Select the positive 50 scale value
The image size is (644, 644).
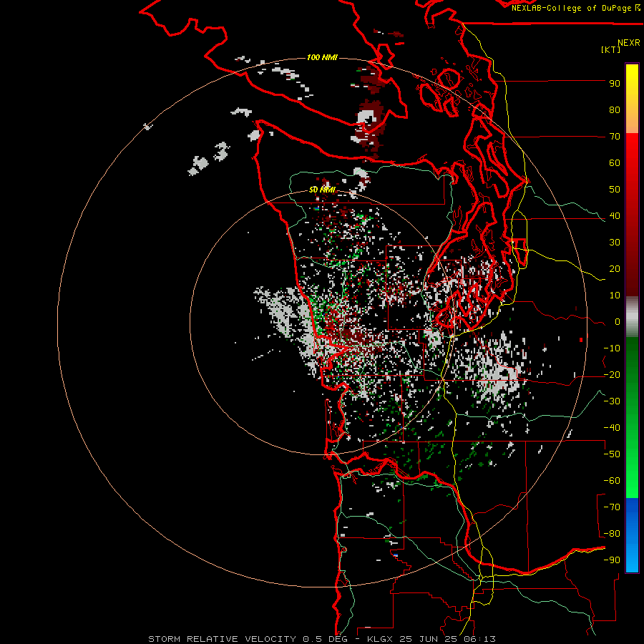615,190
